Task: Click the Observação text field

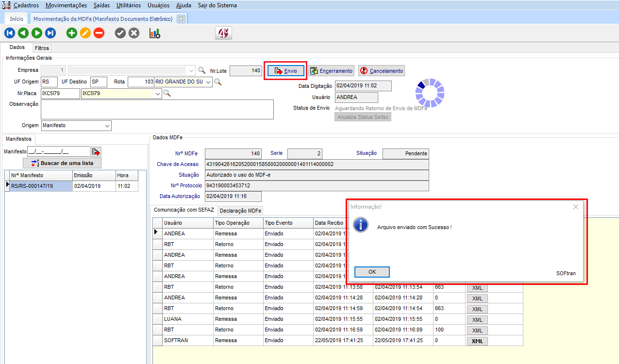Action: (157, 109)
